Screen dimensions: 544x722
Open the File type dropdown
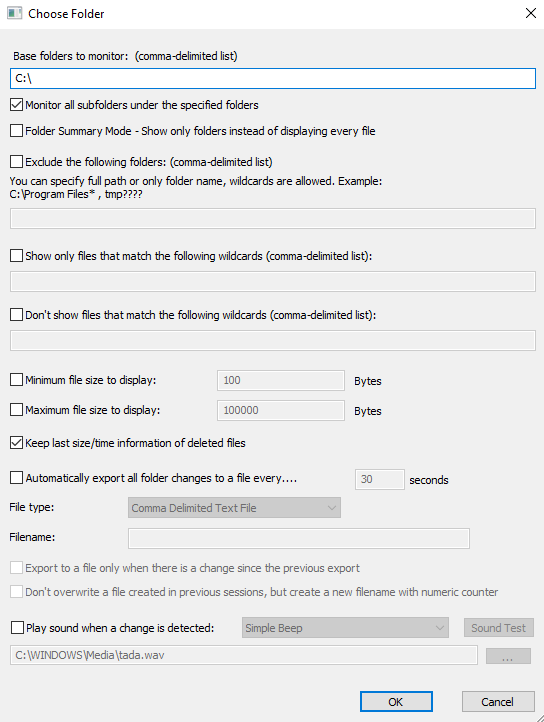pyautogui.click(x=234, y=508)
